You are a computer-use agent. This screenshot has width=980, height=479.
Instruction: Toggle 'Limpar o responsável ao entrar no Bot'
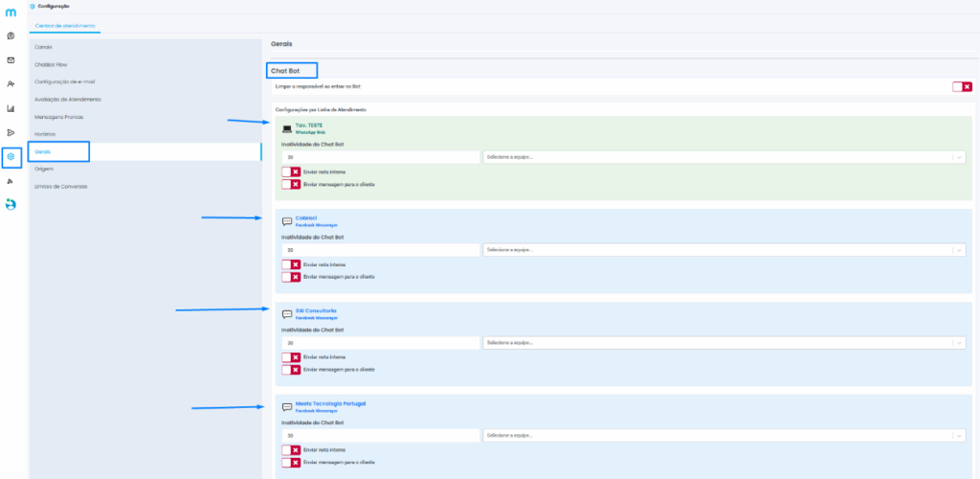(x=962, y=86)
